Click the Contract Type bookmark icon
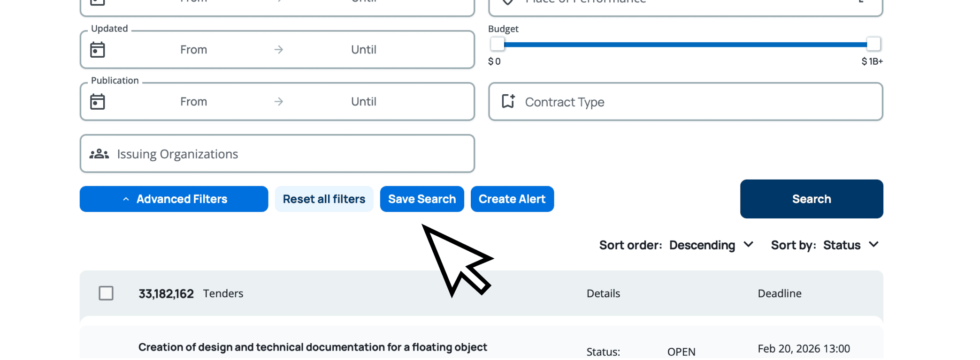This screenshot has width=980, height=360. (x=508, y=101)
